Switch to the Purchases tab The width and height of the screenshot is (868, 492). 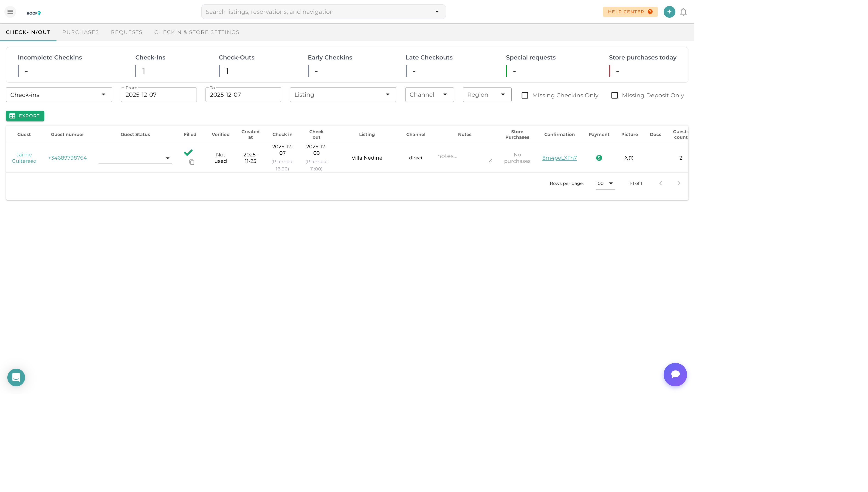80,32
